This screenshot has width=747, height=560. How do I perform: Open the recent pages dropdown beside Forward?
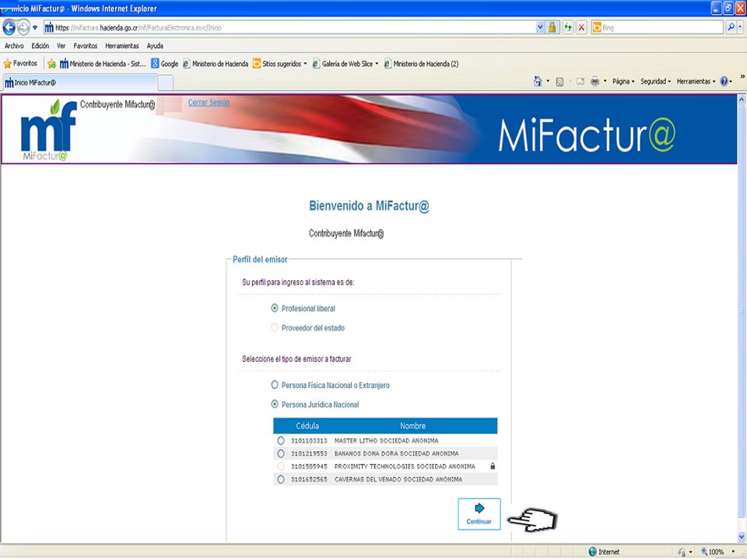pos(35,28)
